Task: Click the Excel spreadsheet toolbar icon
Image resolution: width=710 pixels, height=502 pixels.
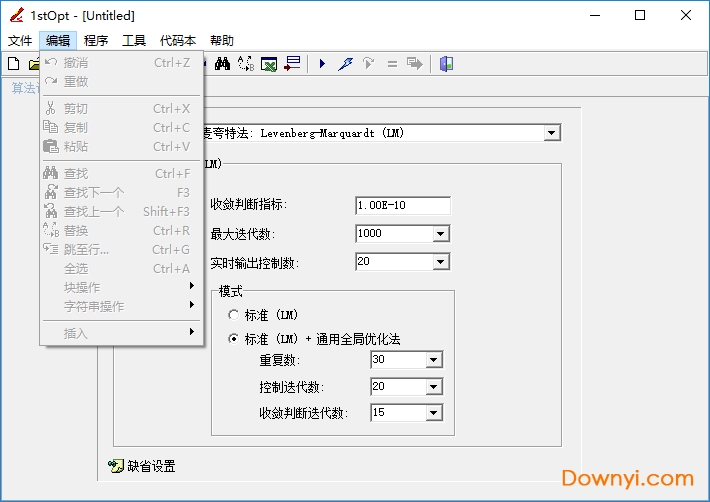Action: tap(269, 64)
